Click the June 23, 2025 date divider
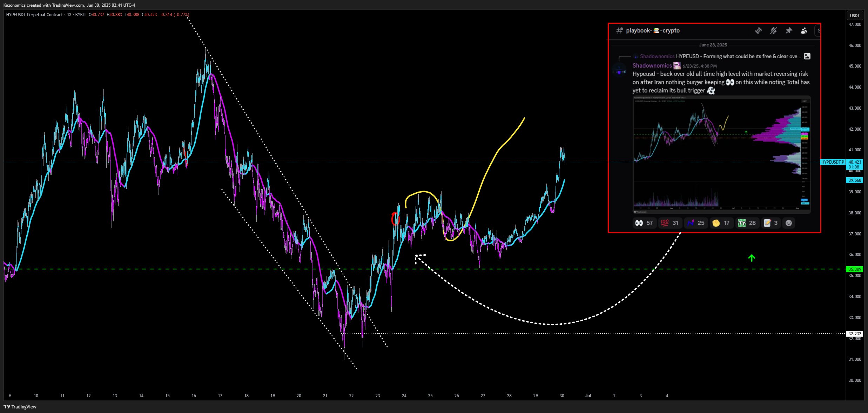This screenshot has width=868, height=413. tap(713, 45)
